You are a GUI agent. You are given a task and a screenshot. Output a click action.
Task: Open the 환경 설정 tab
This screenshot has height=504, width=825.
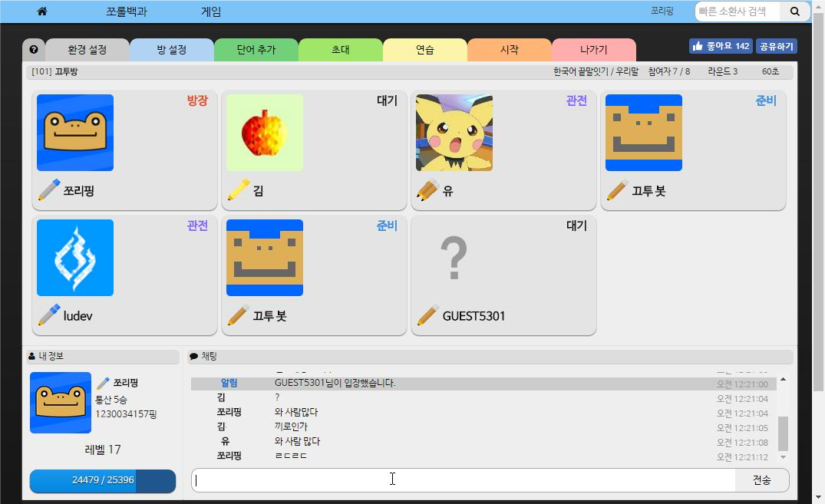(87, 50)
